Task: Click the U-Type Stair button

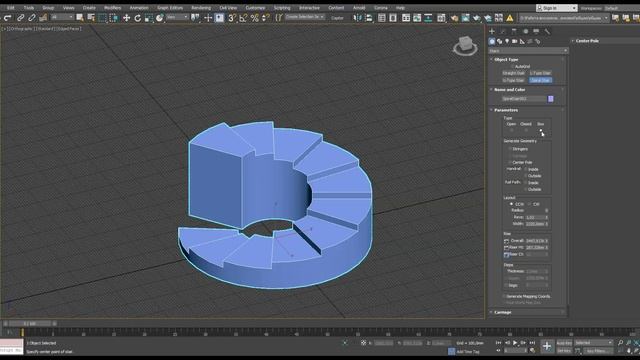Action: (514, 80)
